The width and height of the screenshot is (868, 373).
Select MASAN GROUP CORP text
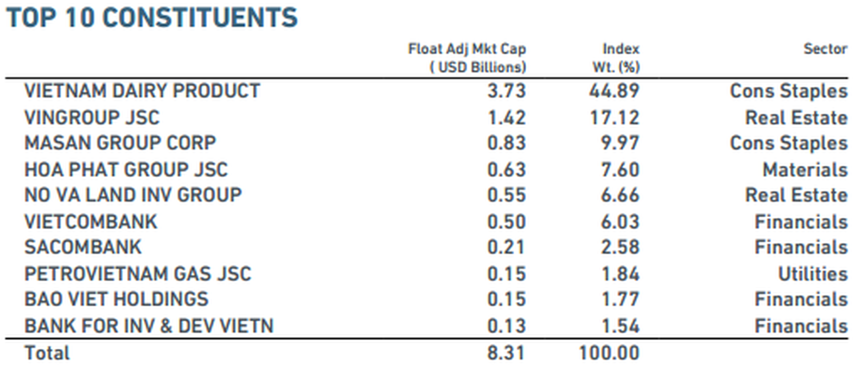click(120, 143)
